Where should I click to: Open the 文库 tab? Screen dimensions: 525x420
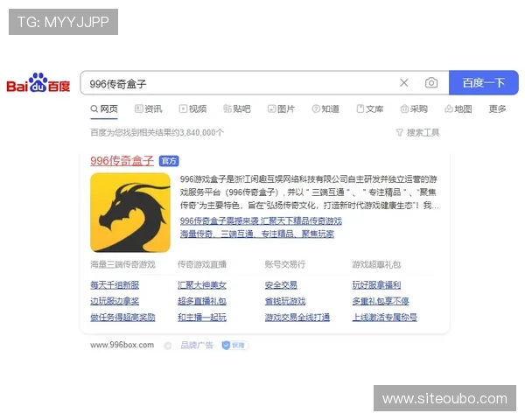tap(369, 108)
